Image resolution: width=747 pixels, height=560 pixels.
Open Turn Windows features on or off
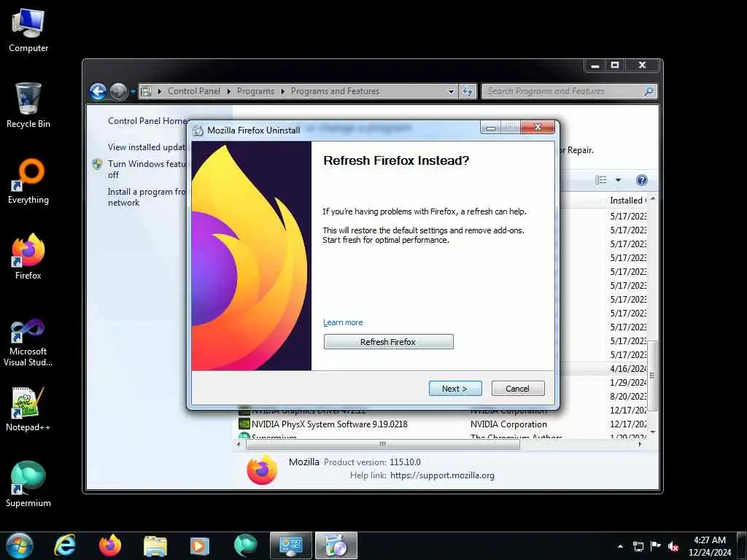click(147, 169)
